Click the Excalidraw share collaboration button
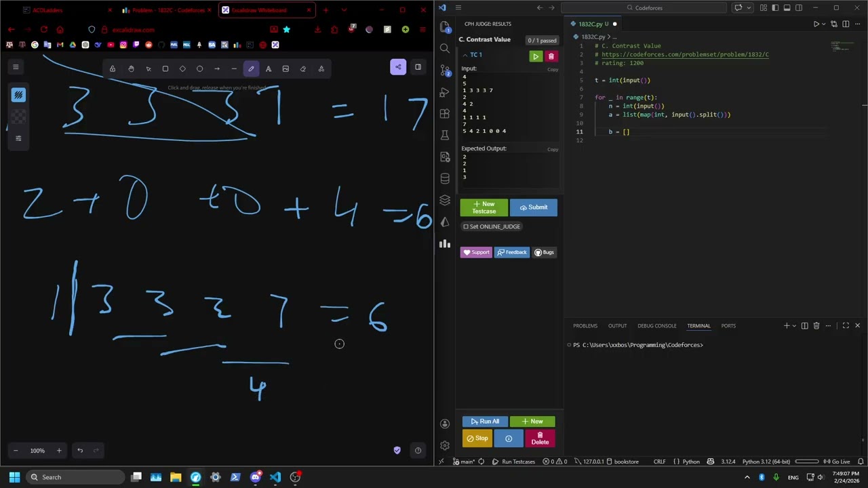 (398, 66)
